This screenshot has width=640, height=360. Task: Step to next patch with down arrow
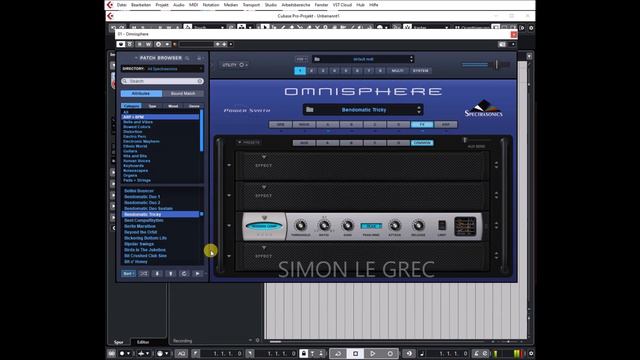coord(157,273)
